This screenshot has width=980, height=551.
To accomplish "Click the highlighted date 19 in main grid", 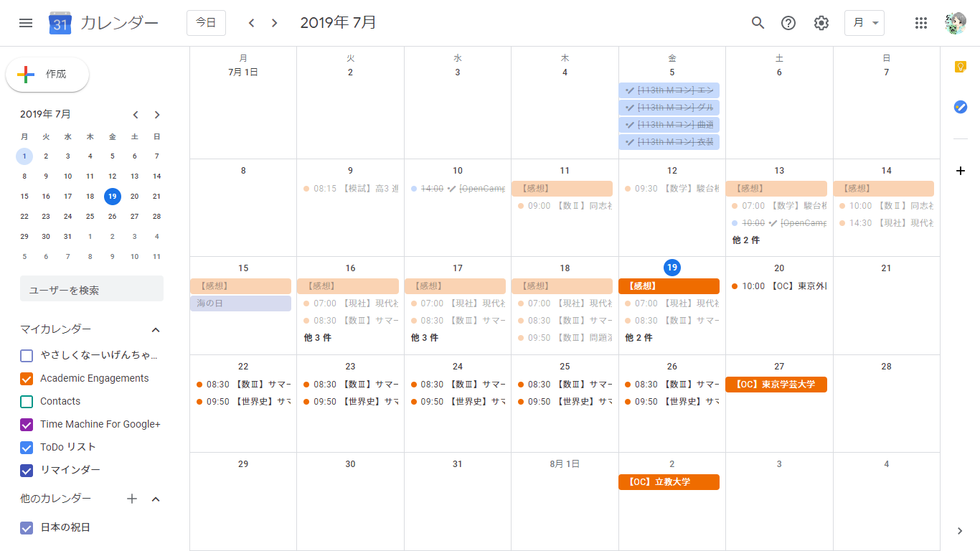I will (x=672, y=268).
